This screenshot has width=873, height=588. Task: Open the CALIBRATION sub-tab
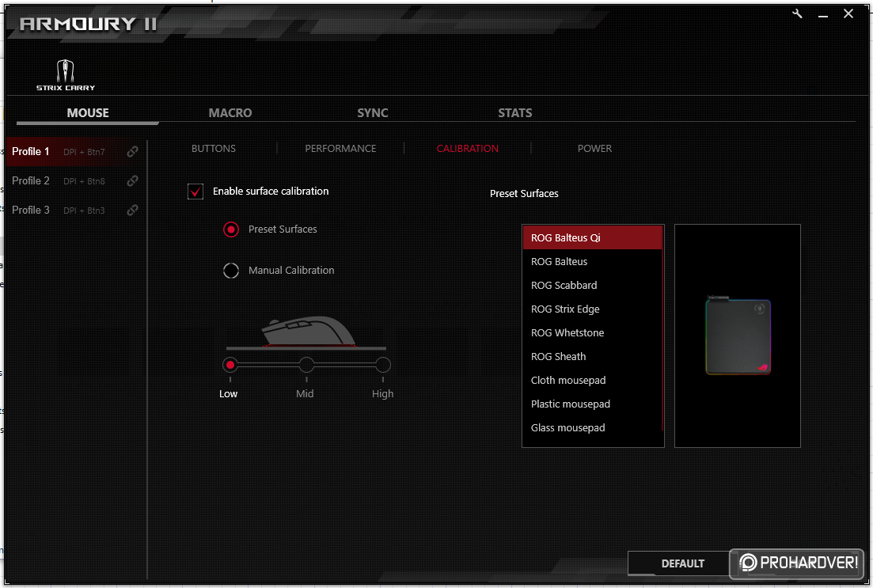pos(467,149)
